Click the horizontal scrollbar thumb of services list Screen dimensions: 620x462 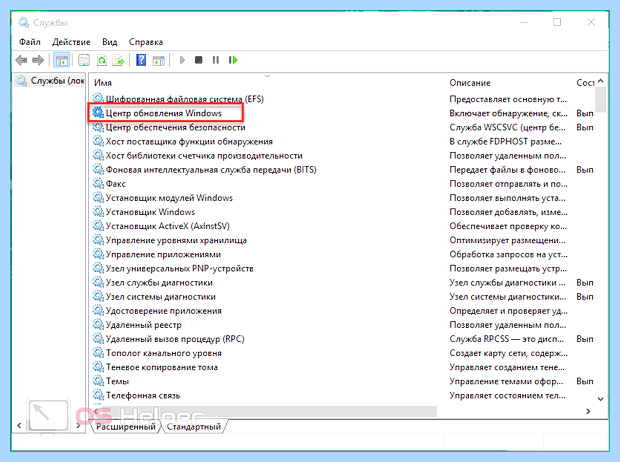click(268, 411)
